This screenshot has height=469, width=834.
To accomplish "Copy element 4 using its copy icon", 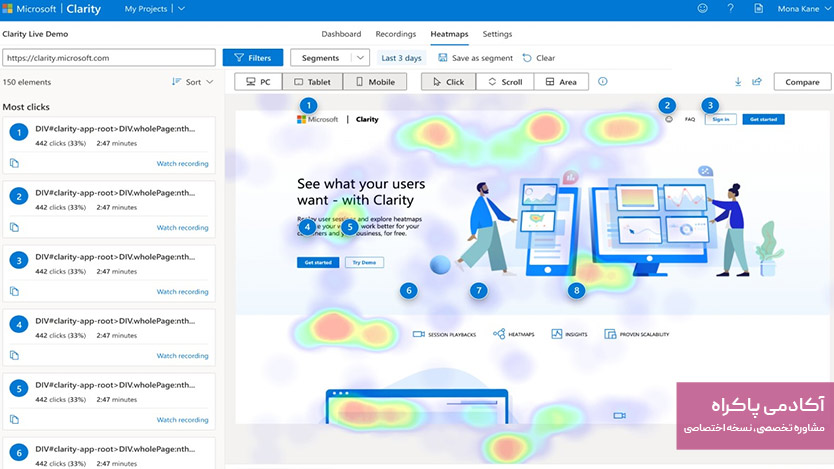I will 14,355.
